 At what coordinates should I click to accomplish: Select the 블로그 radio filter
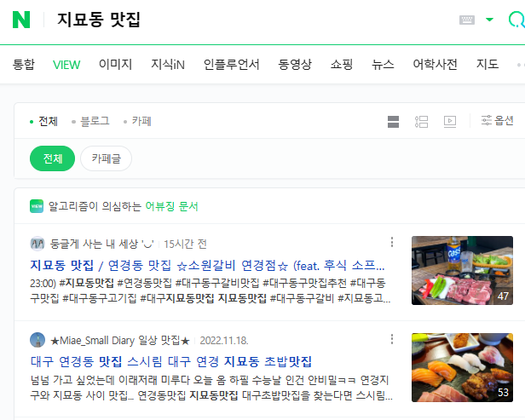[90, 121]
